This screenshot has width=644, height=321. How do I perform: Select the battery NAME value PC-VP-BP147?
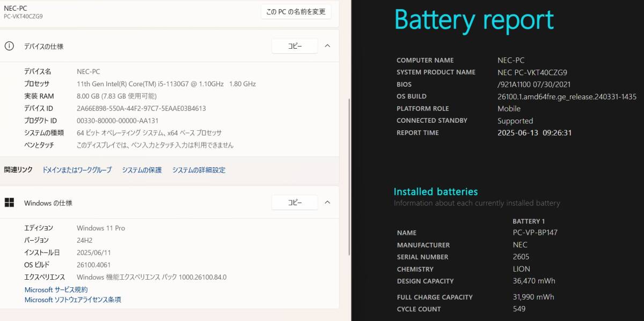[x=535, y=233]
